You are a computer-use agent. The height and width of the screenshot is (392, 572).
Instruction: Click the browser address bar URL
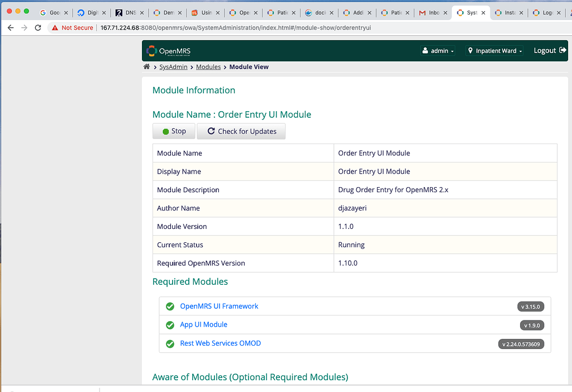(235, 27)
